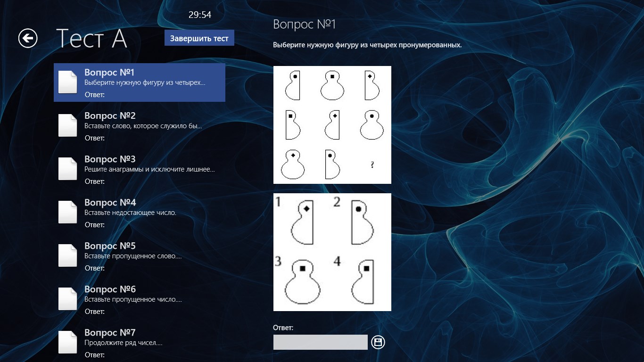Click the document icon of Вопрос №7

(67, 342)
